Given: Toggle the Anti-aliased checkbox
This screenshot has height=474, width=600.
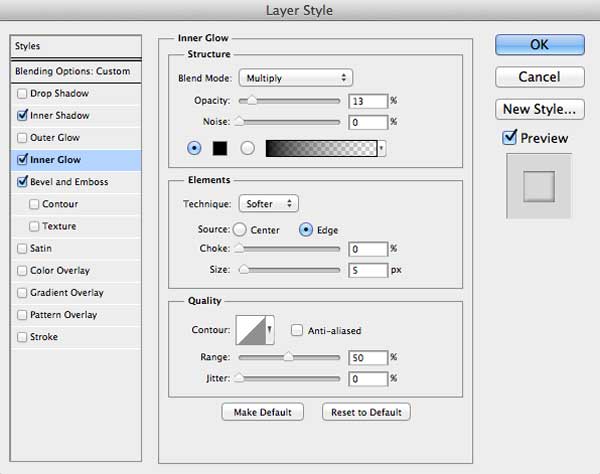Looking at the screenshot, I should [297, 330].
